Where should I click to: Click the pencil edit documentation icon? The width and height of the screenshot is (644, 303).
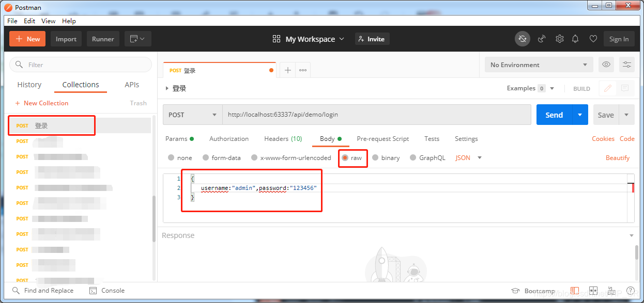[608, 88]
